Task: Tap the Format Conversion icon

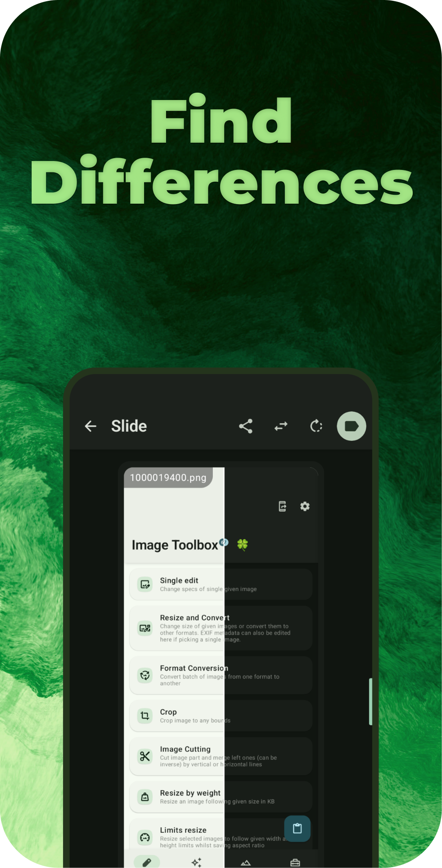Action: 145,675
